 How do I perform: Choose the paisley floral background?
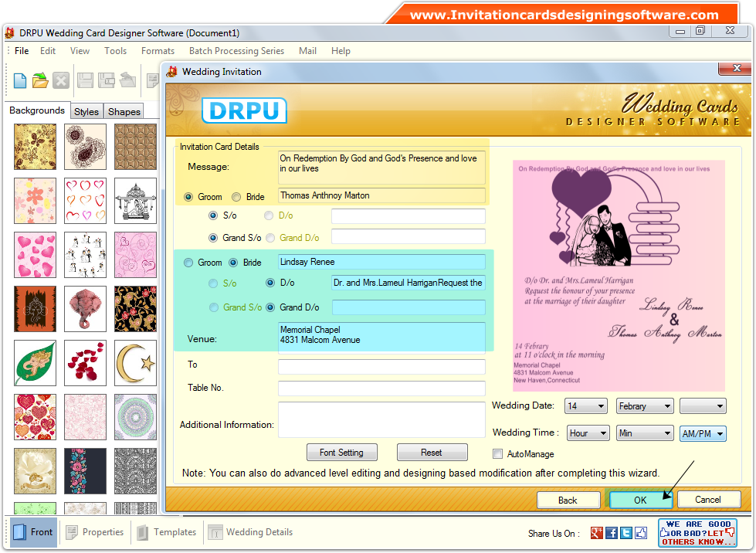point(86,147)
